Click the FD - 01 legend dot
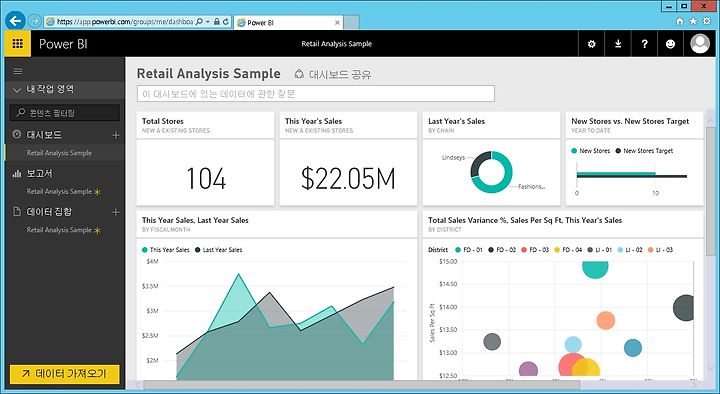 point(458,250)
